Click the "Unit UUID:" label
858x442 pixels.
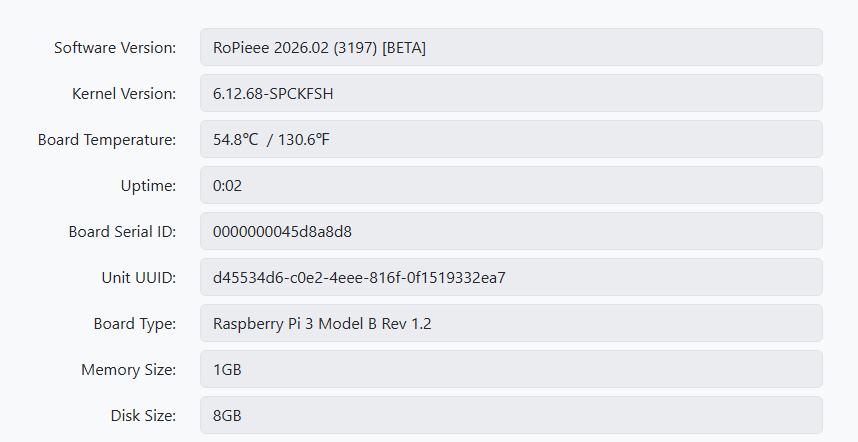point(139,277)
